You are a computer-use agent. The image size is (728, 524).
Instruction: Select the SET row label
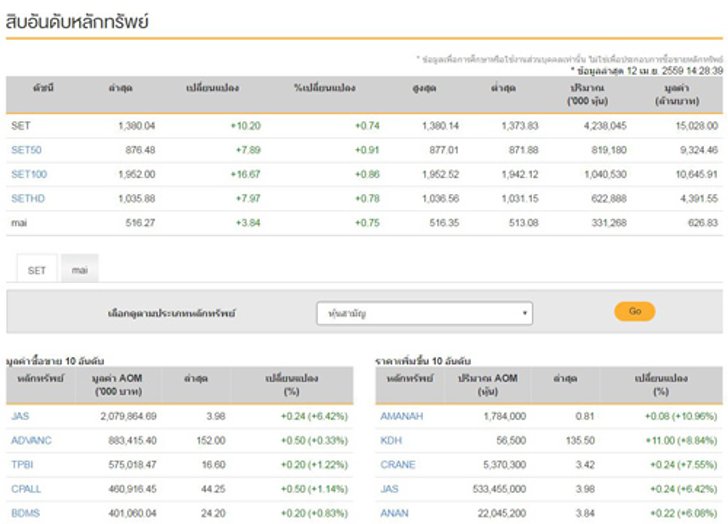tap(21, 126)
